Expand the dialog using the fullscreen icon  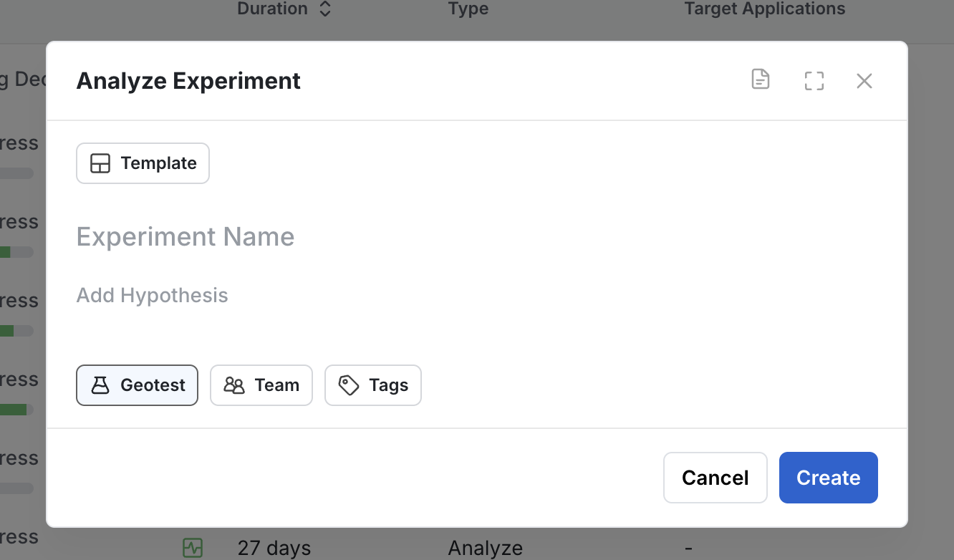pos(814,81)
